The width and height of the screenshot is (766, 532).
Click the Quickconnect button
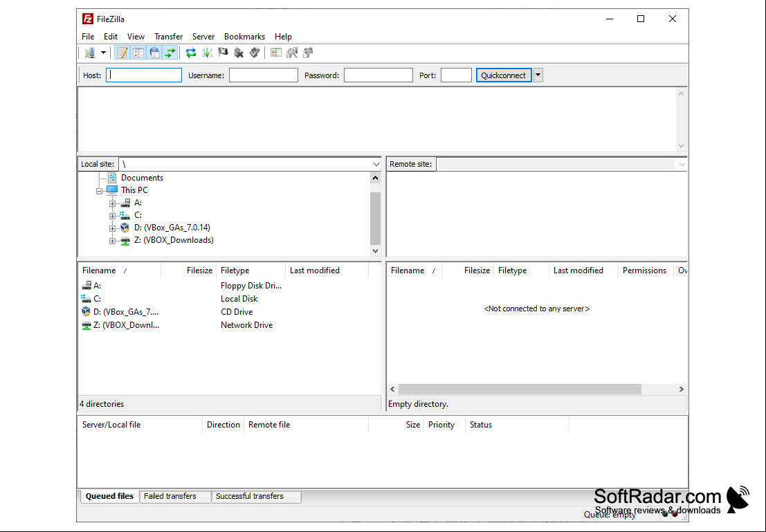coord(504,75)
